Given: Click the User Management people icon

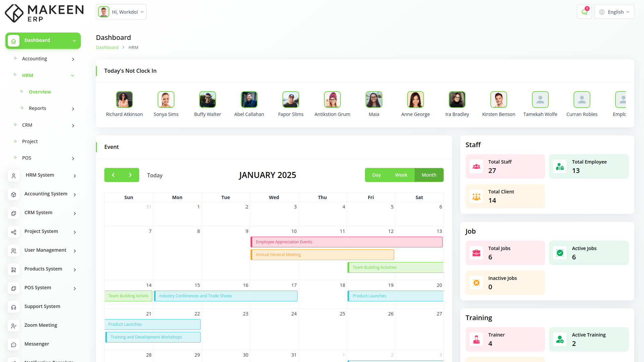Looking at the screenshot, I should coord(14,251).
